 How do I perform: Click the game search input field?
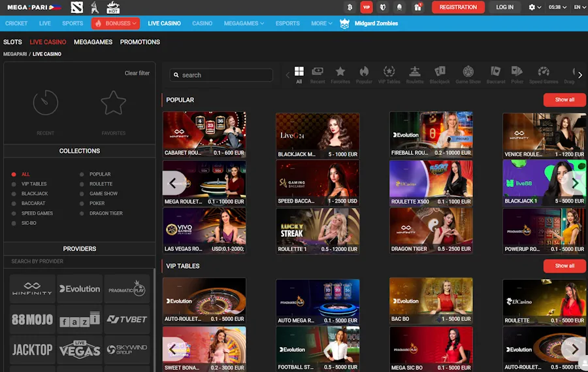tap(221, 75)
